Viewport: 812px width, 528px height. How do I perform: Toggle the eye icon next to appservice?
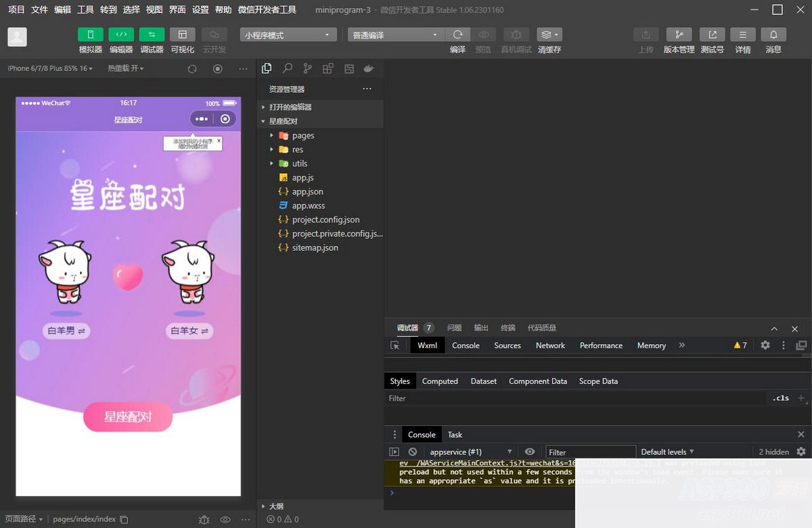pos(530,452)
